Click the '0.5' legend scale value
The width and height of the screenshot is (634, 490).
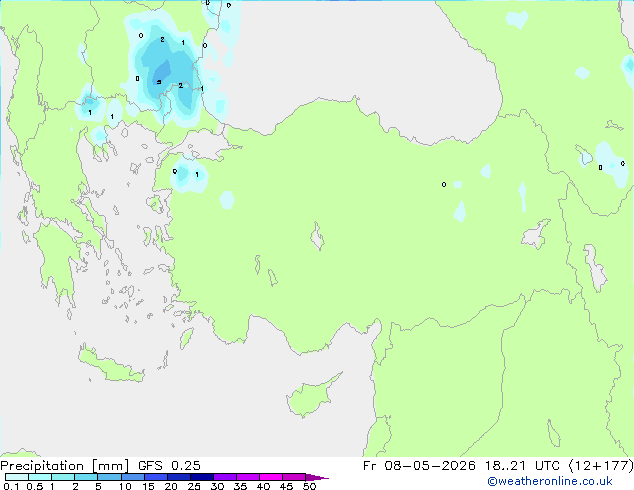pyautogui.click(x=34, y=486)
